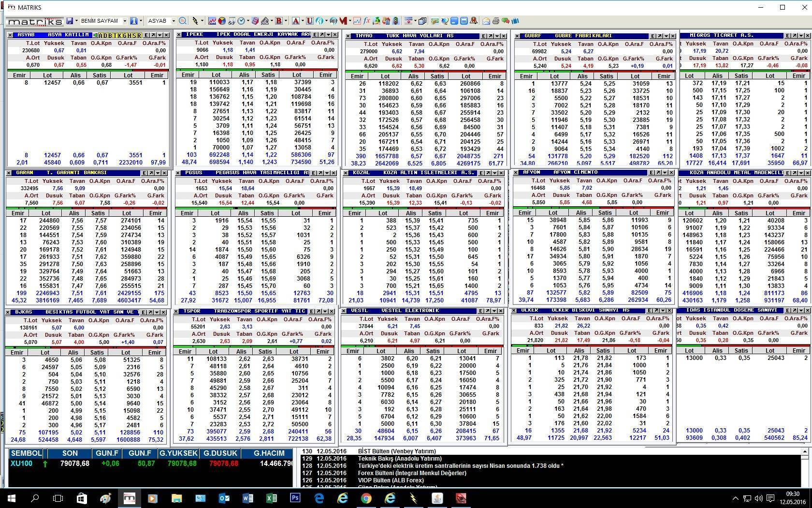This screenshot has width=812, height=508.
Task: Click the traffic light icon
Action: (396, 21)
